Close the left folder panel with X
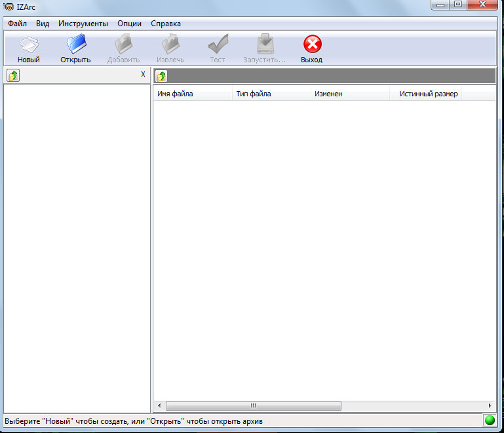The width and height of the screenshot is (504, 433). [x=143, y=74]
